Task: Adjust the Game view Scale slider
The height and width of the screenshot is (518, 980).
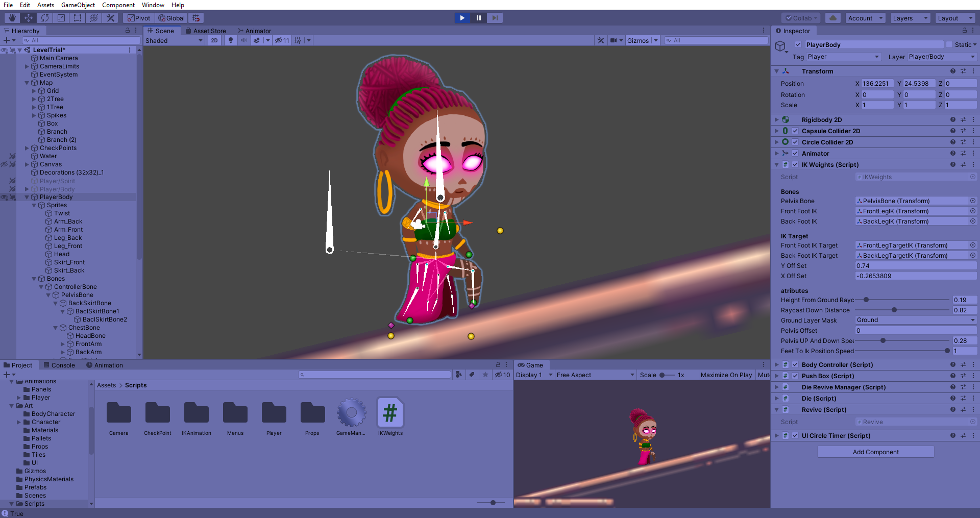Action: pos(668,375)
